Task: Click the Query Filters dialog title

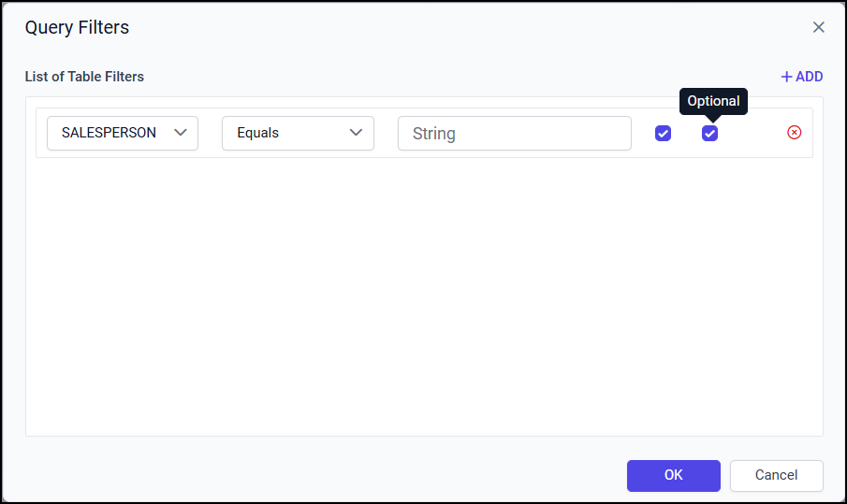Action: pyautogui.click(x=77, y=27)
